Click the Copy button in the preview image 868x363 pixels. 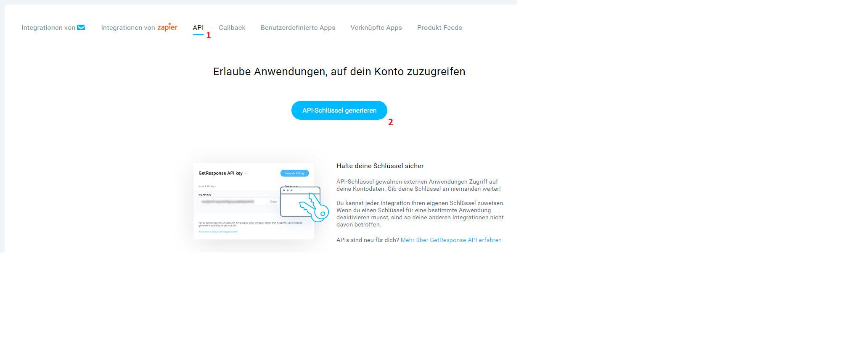273,202
